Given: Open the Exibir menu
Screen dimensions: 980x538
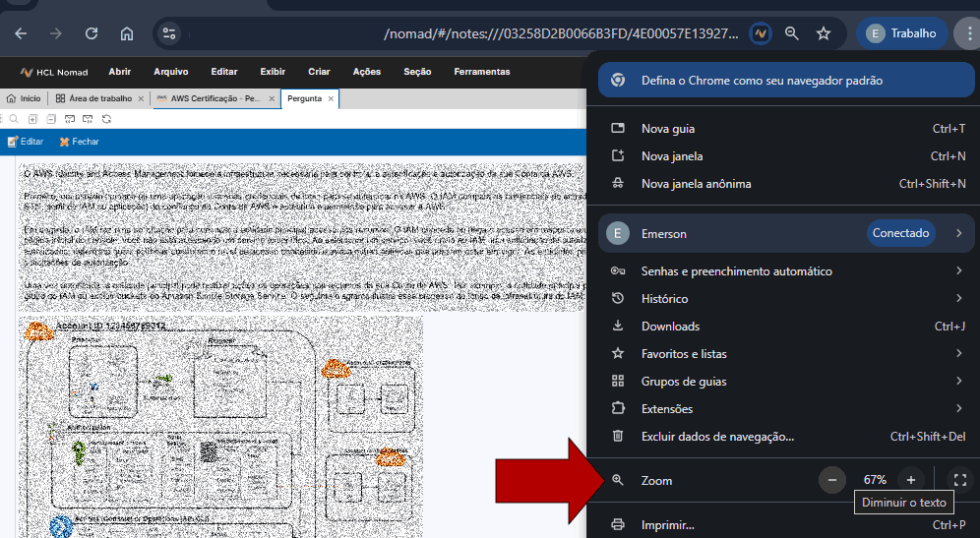Looking at the screenshot, I should pos(273,72).
